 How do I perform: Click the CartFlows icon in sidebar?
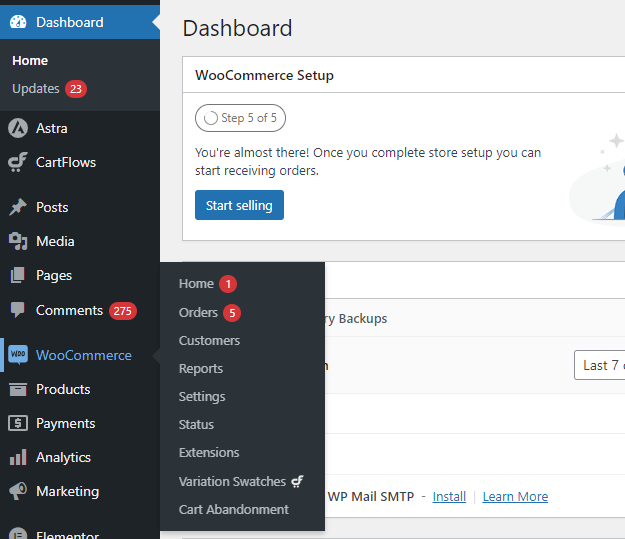pyautogui.click(x=18, y=162)
